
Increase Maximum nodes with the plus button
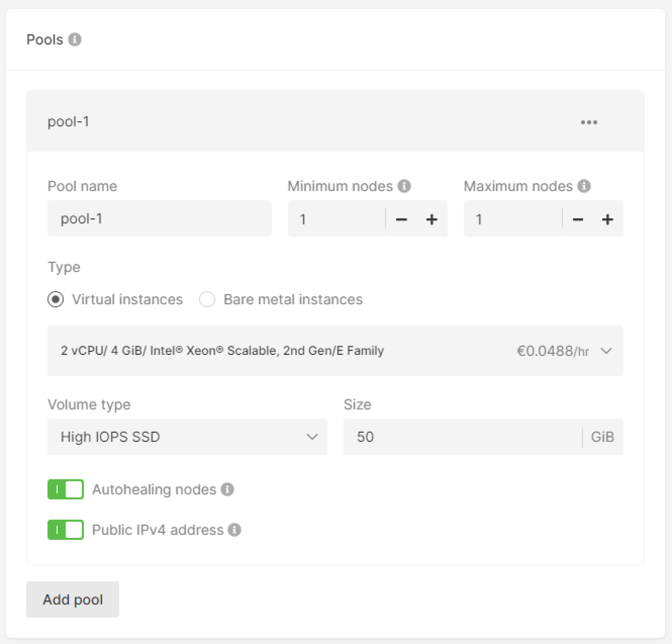click(x=607, y=219)
